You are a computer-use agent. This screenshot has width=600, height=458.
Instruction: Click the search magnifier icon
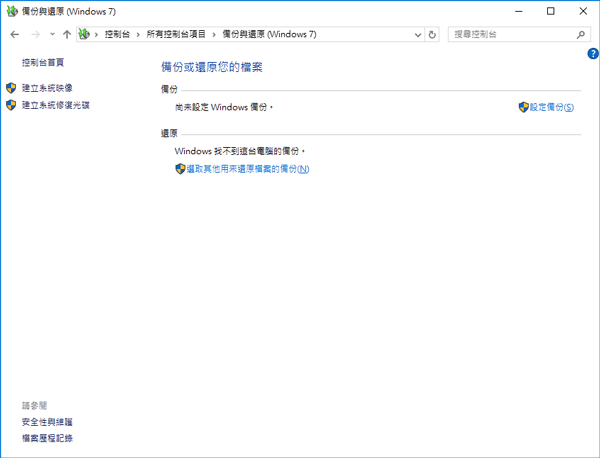pos(581,34)
